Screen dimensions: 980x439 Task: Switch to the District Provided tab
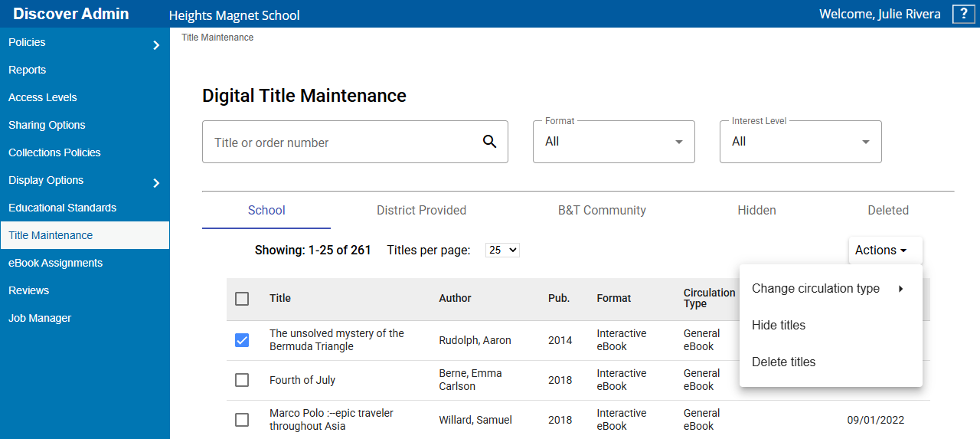[421, 210]
